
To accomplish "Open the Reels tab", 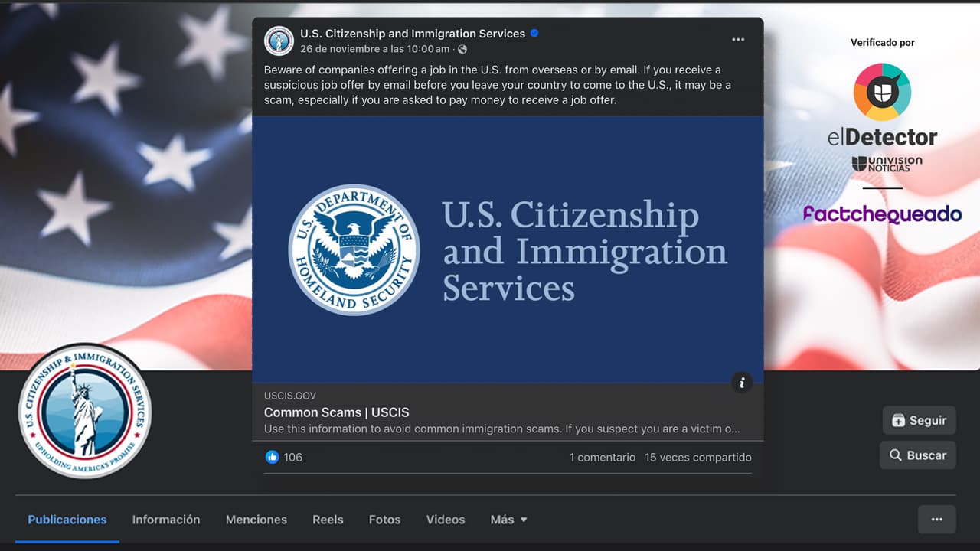I will click(328, 520).
